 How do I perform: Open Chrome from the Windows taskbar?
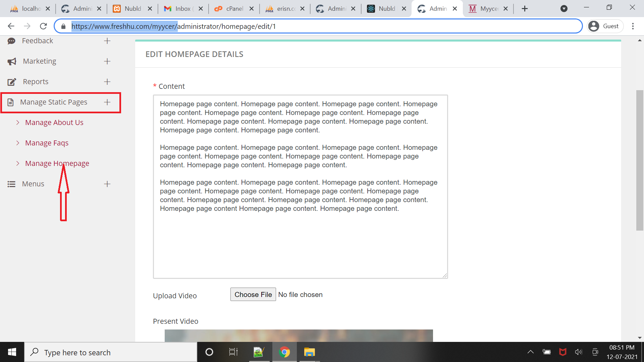tap(284, 352)
